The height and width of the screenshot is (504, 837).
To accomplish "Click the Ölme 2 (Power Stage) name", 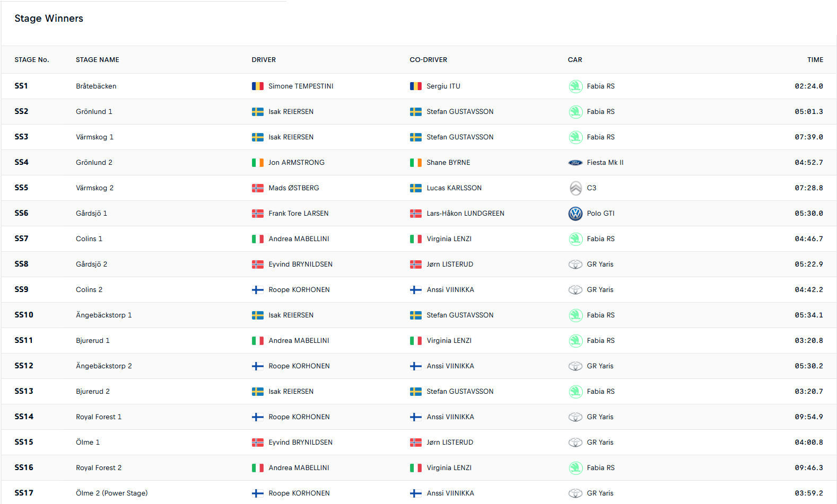I will pos(111,493).
